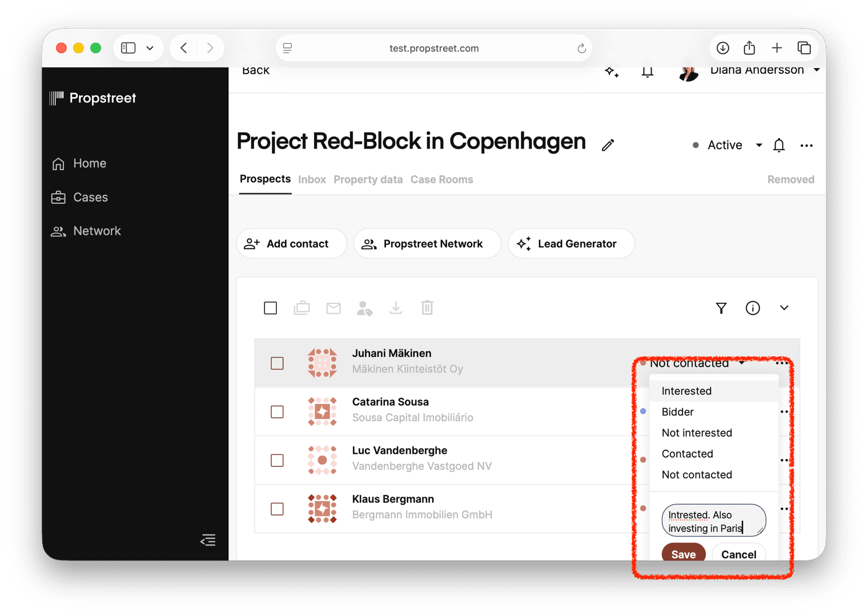Open Cases in sidebar

tap(79, 197)
